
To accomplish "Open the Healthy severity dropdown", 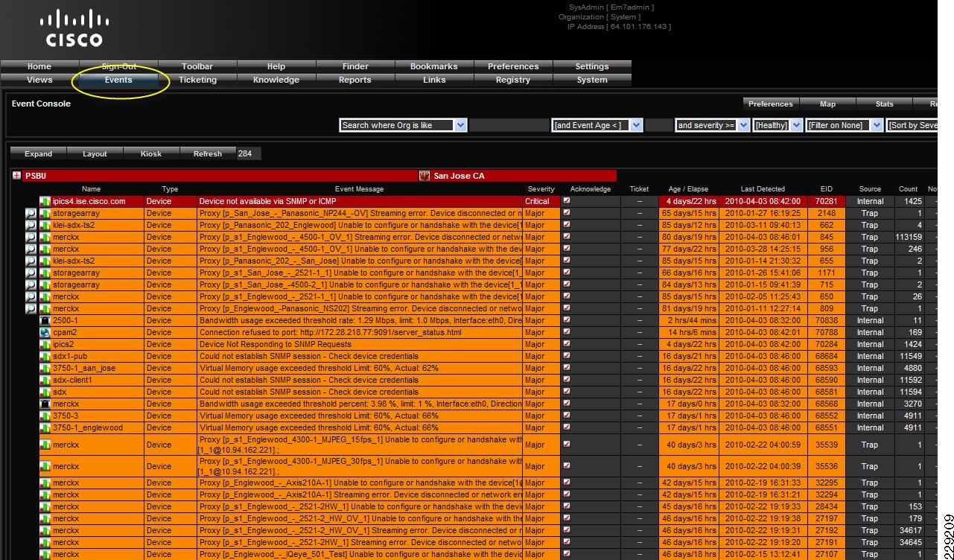I will tap(777, 125).
